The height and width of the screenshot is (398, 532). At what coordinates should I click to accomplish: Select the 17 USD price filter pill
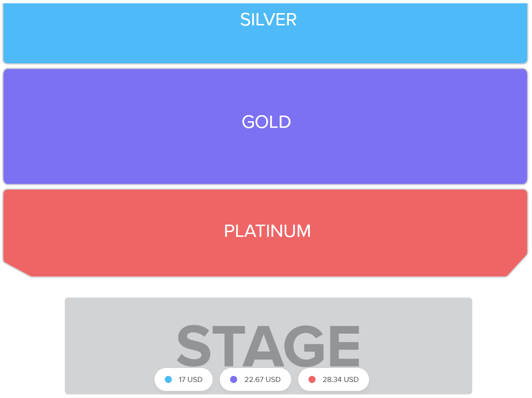pos(184,380)
